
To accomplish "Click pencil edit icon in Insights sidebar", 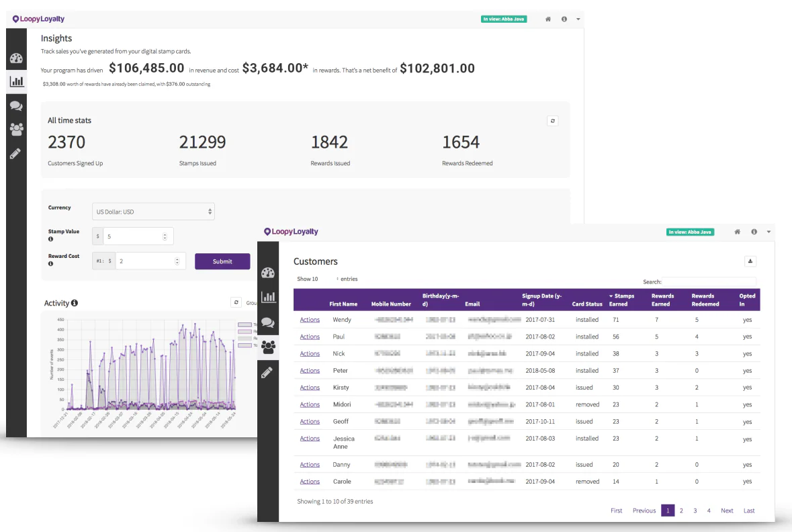I will click(x=15, y=154).
